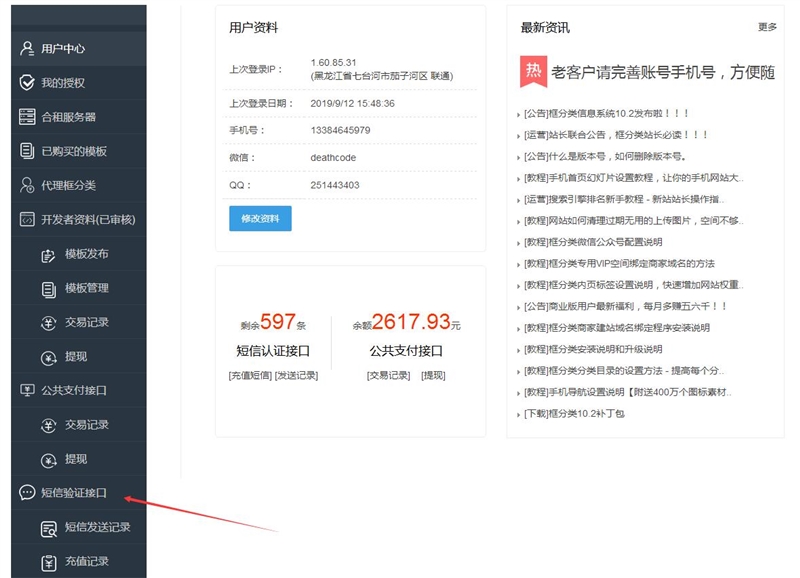Click the document icon for 已购买的模板

coord(27,151)
